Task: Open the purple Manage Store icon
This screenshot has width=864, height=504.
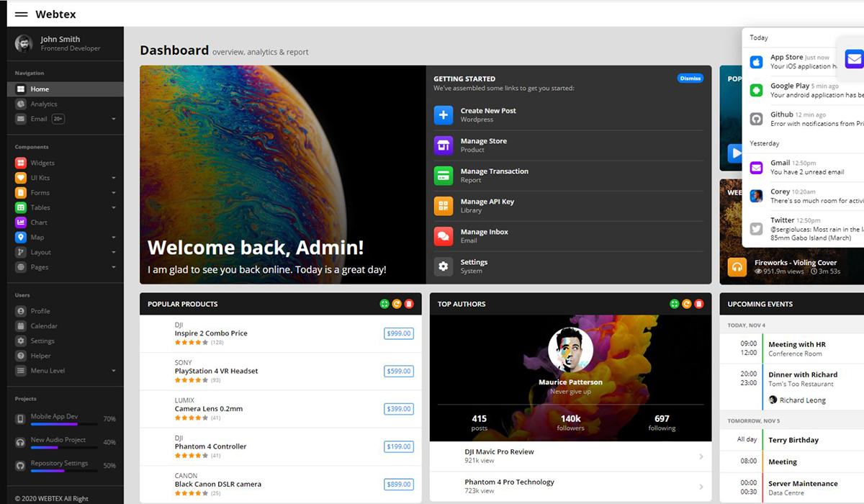Action: pyautogui.click(x=444, y=145)
